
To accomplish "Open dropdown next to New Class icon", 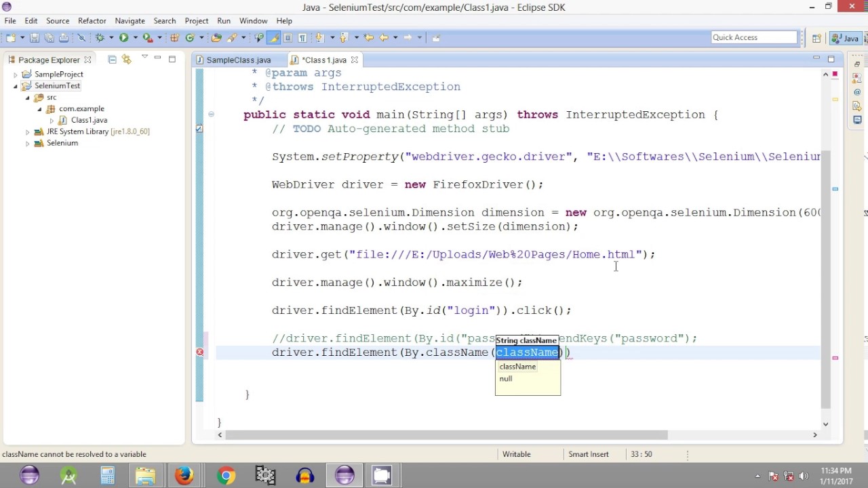I will pyautogui.click(x=201, y=38).
